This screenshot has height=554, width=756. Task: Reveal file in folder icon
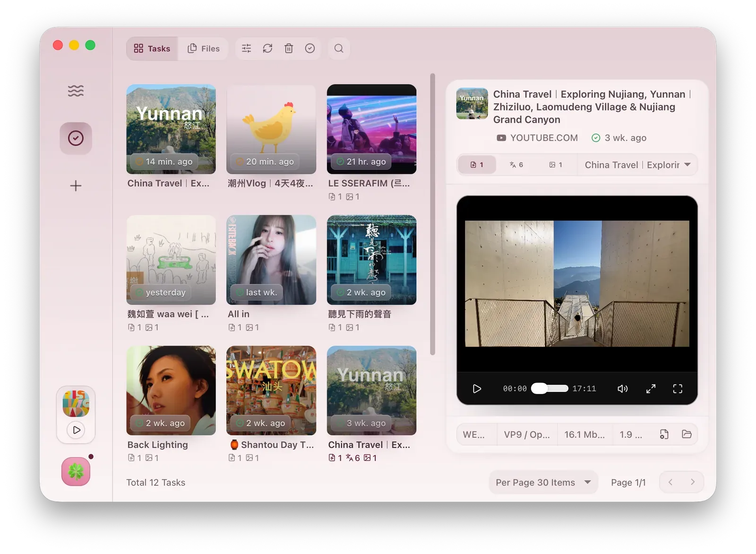click(687, 434)
